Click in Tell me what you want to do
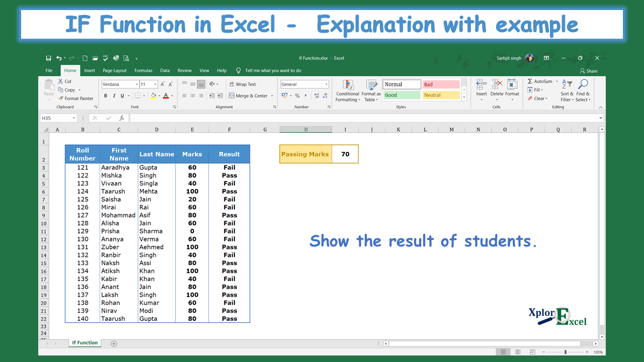This screenshot has width=644, height=362. coord(273,71)
